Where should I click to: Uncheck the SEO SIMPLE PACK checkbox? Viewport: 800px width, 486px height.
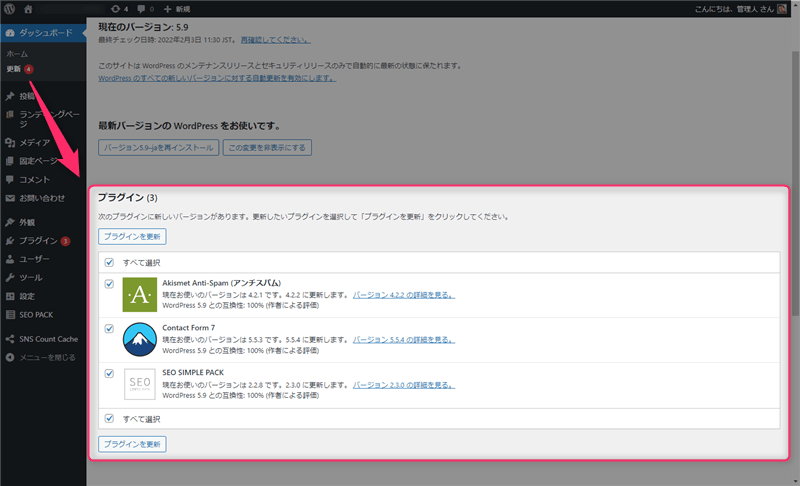(x=109, y=373)
